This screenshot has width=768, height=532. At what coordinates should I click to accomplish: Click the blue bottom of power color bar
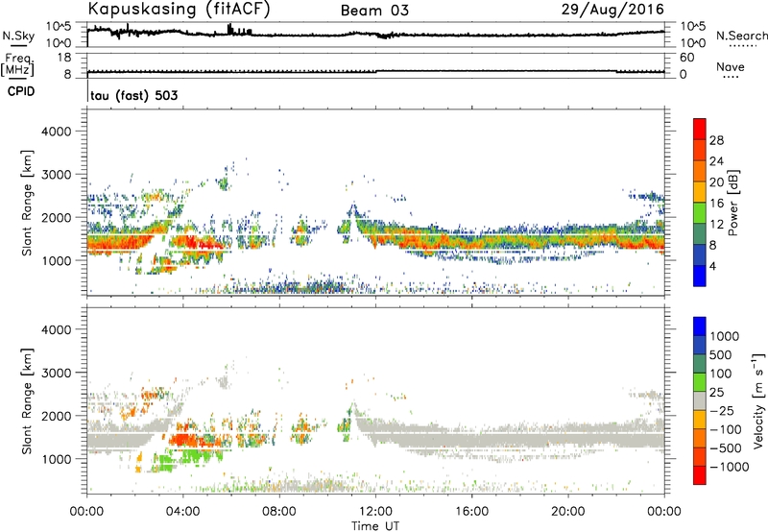point(700,276)
